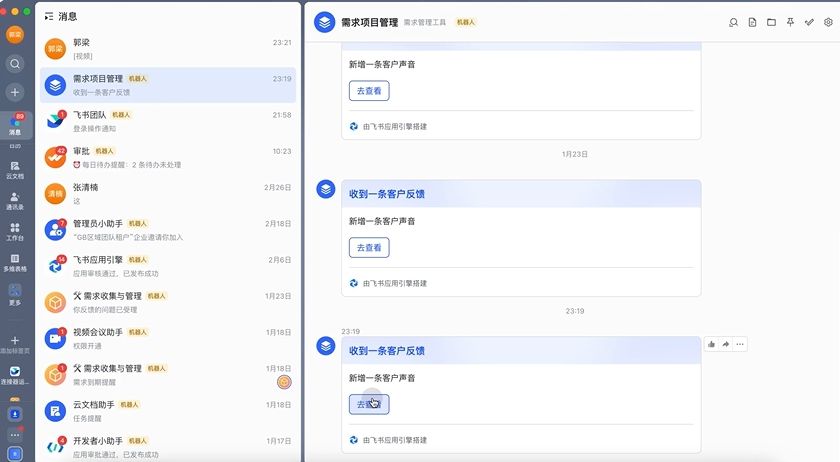Open chat settings gear icon
840x462 pixels.
pyautogui.click(x=828, y=22)
